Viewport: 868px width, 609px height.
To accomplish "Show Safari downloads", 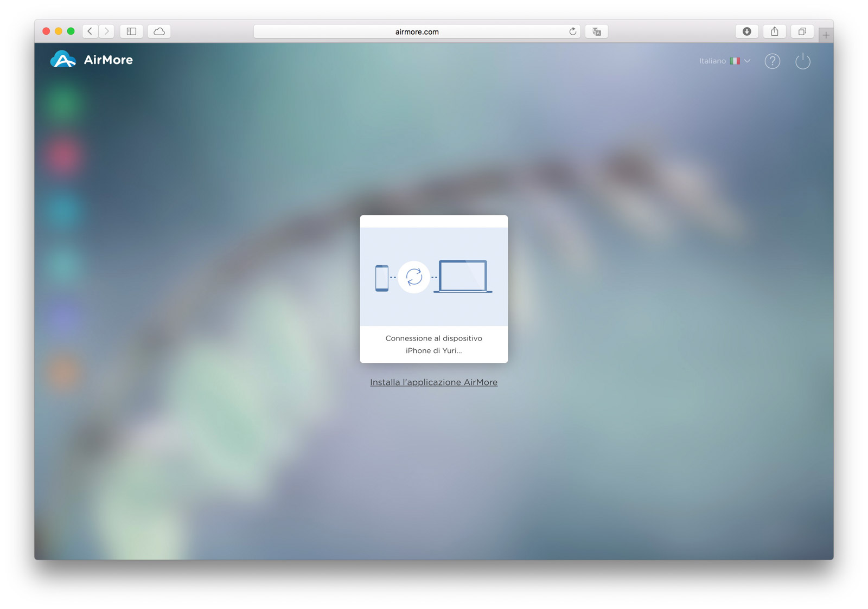I will click(747, 31).
